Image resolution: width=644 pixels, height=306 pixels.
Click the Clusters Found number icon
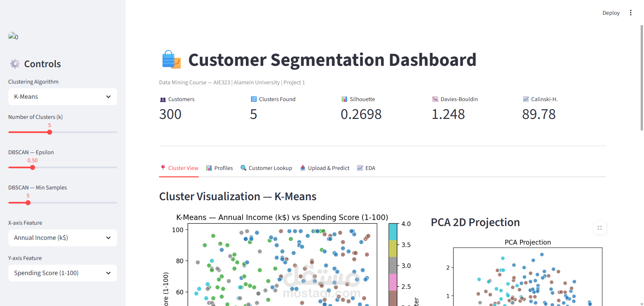[254, 99]
